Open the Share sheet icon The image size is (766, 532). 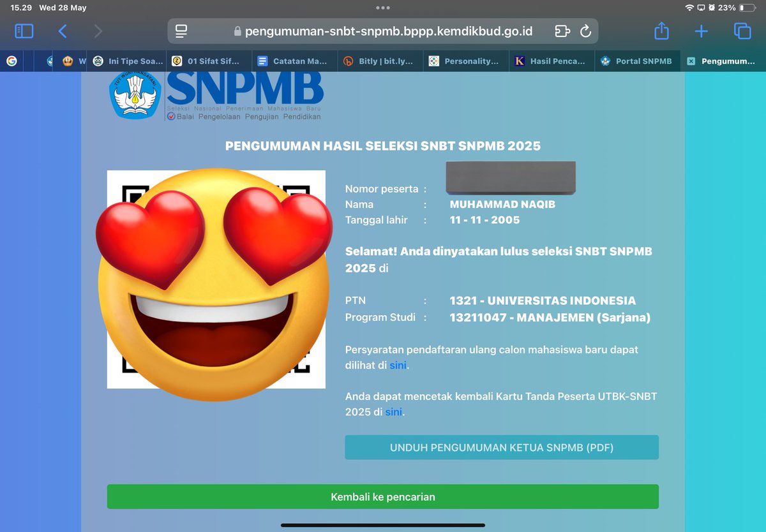(x=661, y=30)
